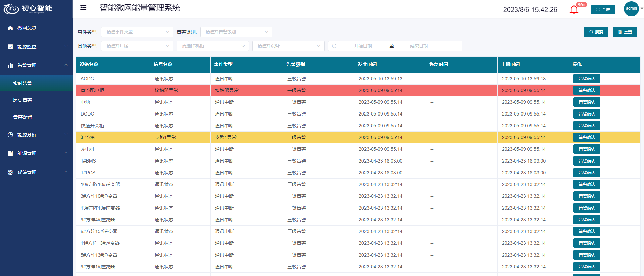Confirm alarm for ACDC row
Screen dimensions: 644x276
(x=587, y=79)
